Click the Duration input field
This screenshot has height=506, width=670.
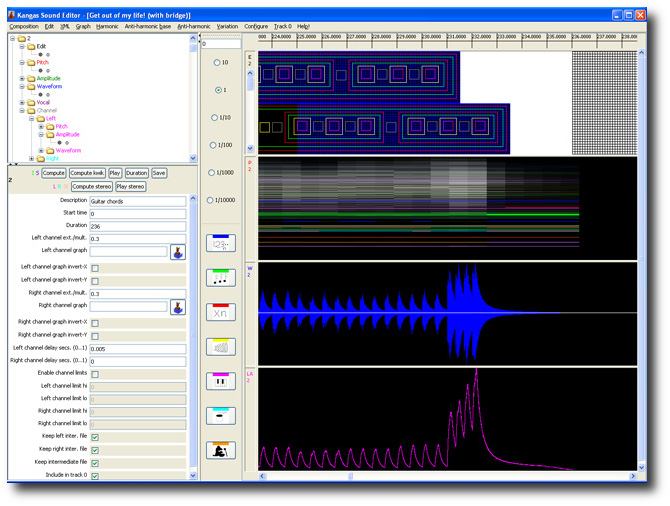[x=137, y=226]
